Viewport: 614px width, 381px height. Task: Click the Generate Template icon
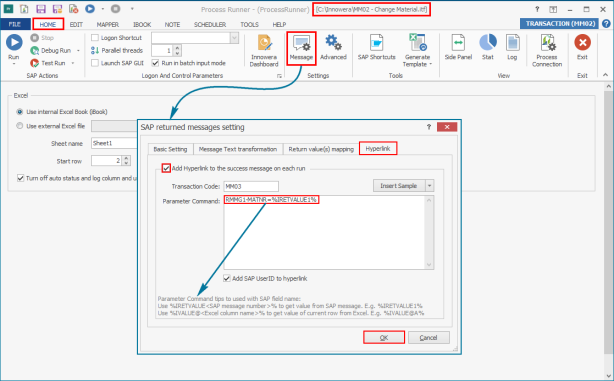tap(418, 42)
